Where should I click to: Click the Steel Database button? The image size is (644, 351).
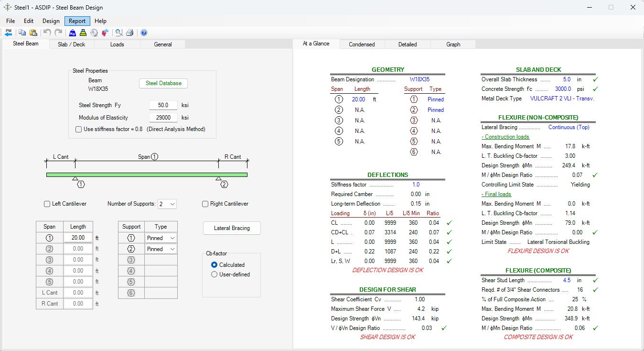[x=163, y=83]
